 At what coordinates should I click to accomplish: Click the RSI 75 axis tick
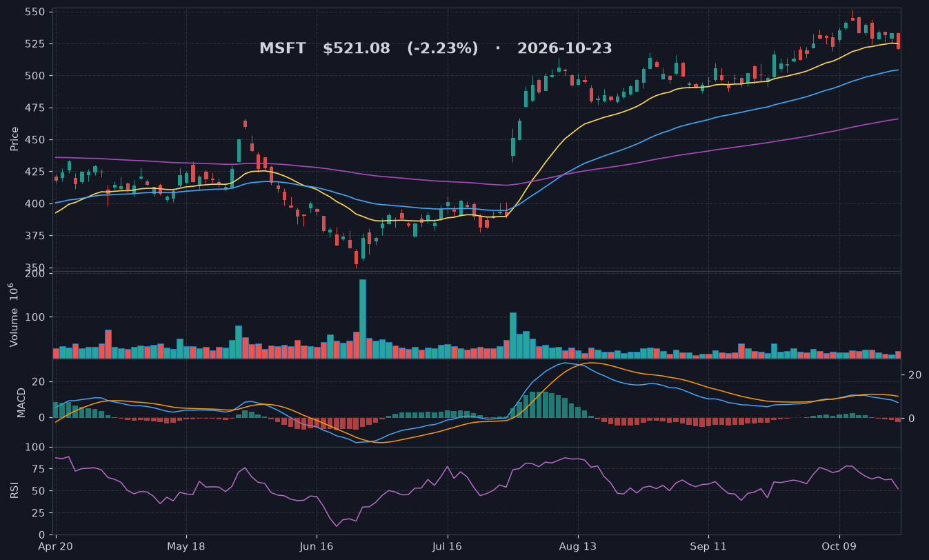pos(39,469)
